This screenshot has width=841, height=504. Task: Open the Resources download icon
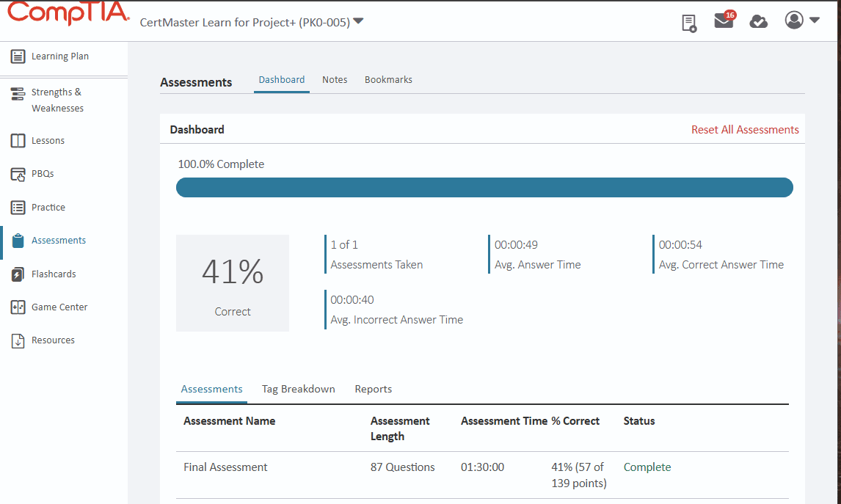16,340
